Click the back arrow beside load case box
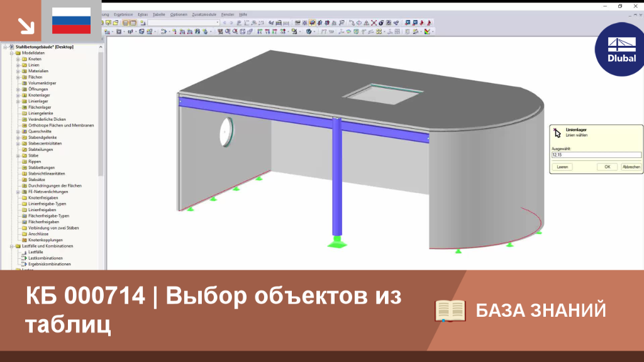644x362 pixels. click(225, 23)
